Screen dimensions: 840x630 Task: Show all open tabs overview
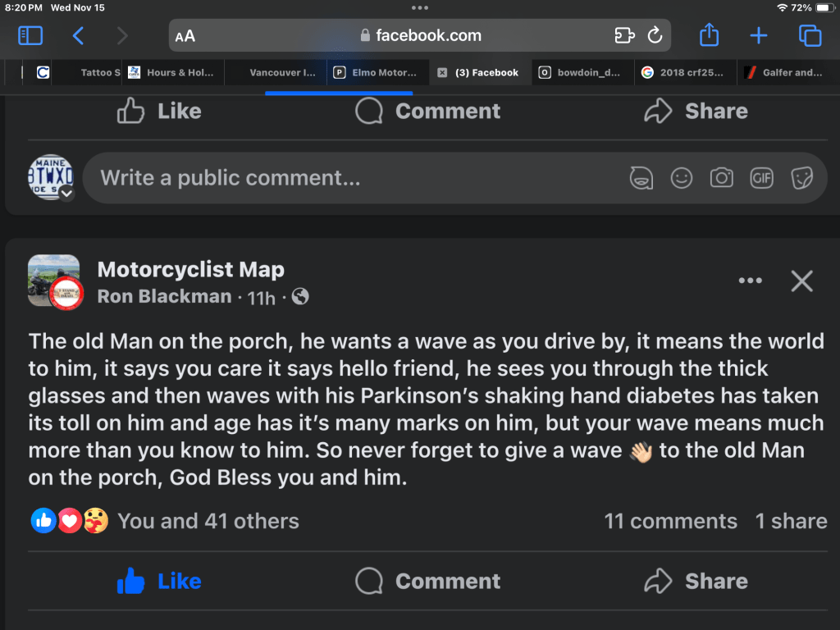810,35
